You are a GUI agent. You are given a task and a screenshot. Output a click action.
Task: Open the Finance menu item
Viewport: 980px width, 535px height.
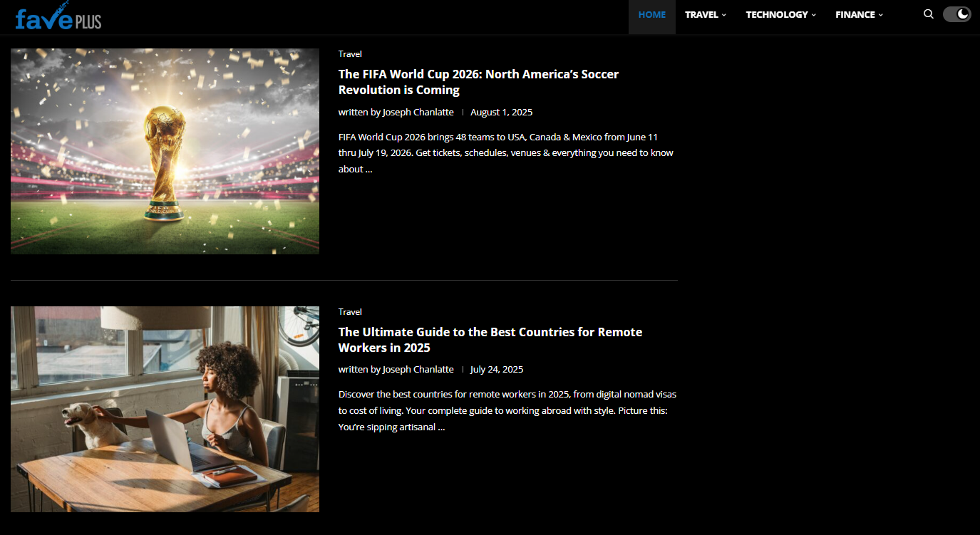(859, 14)
